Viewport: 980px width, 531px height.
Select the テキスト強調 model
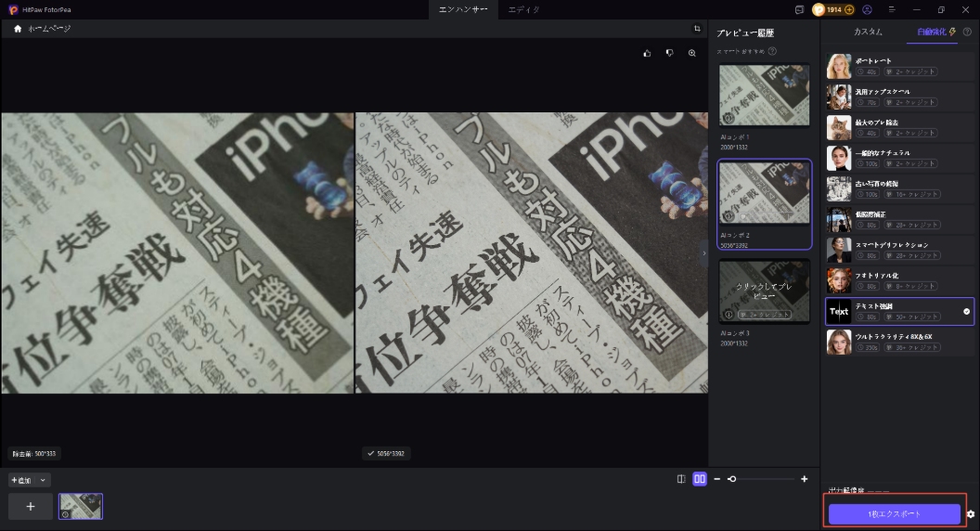(x=900, y=312)
